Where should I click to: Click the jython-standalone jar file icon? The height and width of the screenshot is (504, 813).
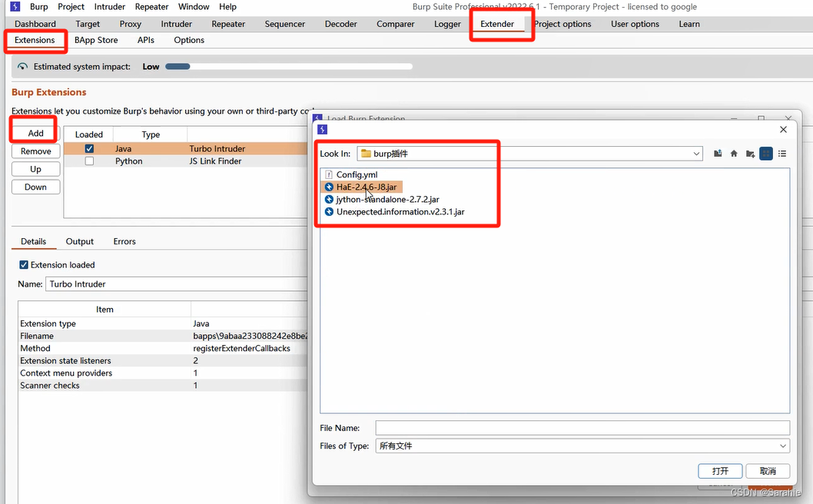tap(329, 200)
